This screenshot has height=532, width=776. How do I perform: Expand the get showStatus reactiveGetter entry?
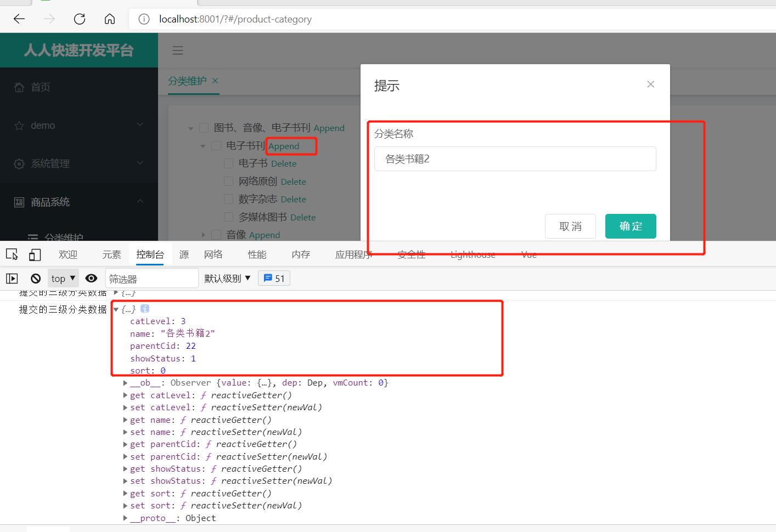(126, 469)
